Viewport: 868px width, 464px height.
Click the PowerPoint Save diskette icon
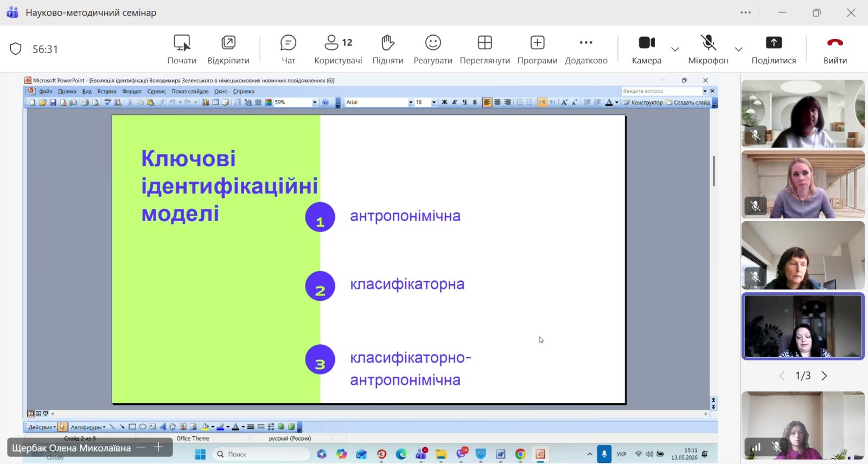(x=53, y=102)
